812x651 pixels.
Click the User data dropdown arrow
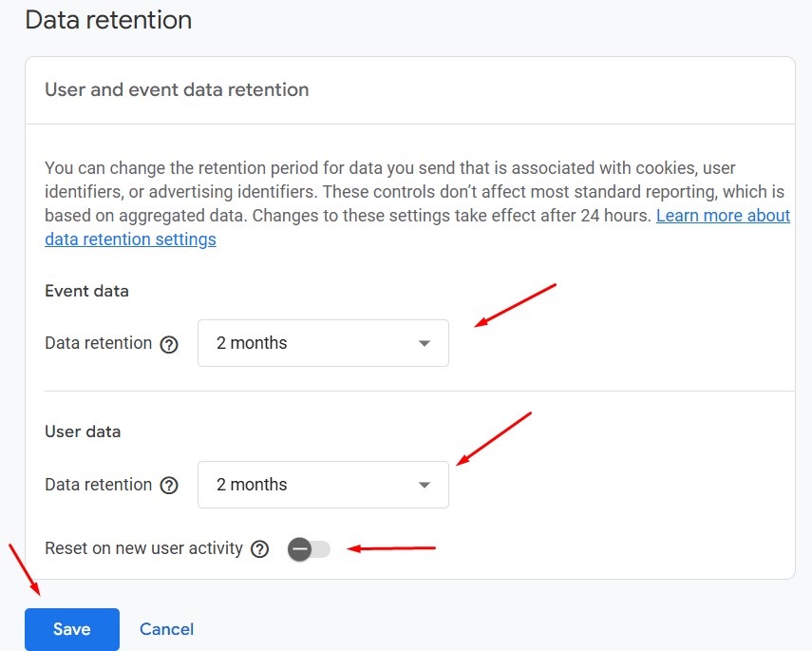(x=425, y=485)
